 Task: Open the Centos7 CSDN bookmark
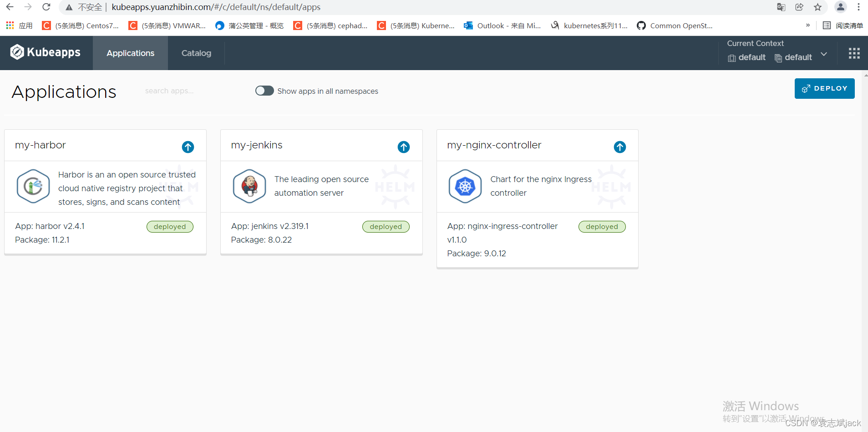tap(80, 25)
